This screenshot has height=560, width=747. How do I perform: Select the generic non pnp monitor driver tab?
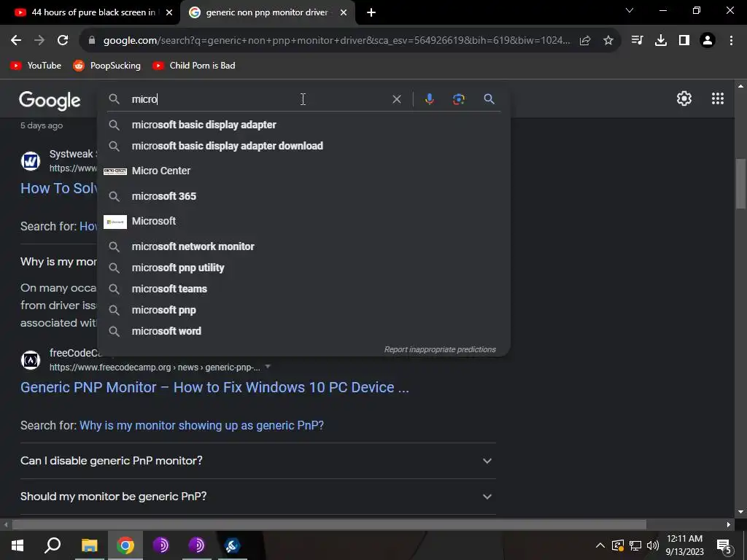(268, 12)
